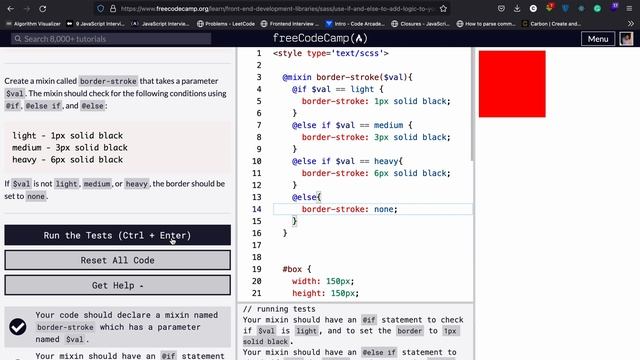Expand the Get Help dropdown
Screen dimensions: 640x360
click(x=118, y=285)
